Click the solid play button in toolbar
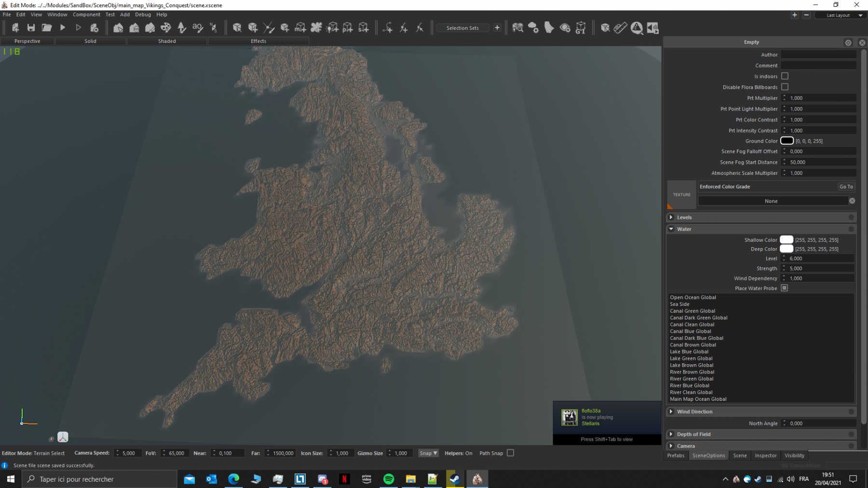Screen dimensions: 868x488 click(63, 28)
